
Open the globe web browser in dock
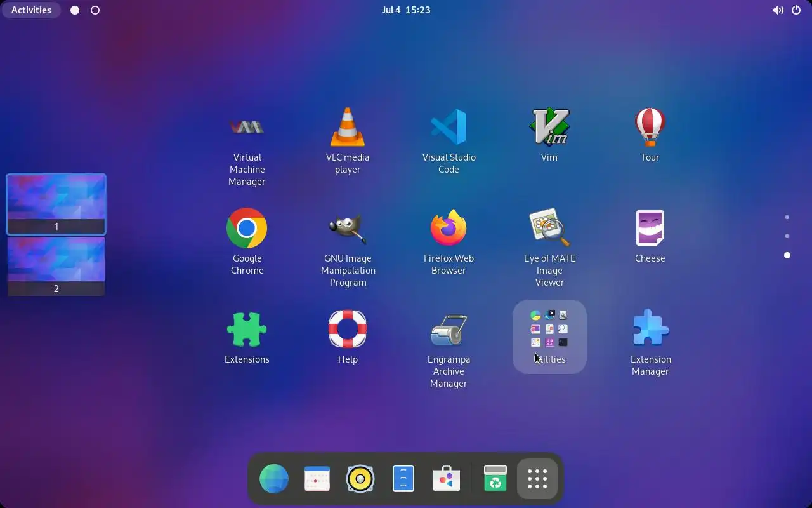[274, 479]
